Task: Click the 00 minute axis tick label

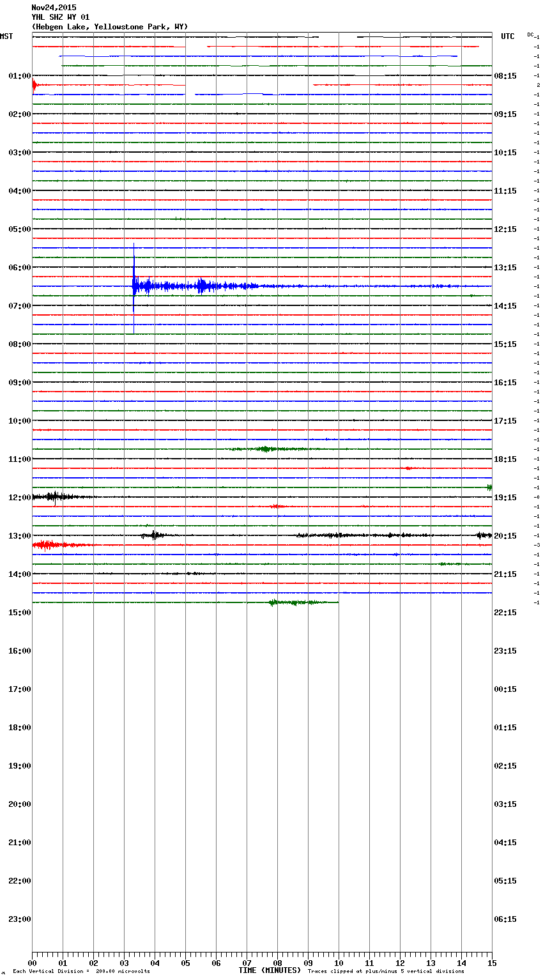Action: (x=32, y=963)
